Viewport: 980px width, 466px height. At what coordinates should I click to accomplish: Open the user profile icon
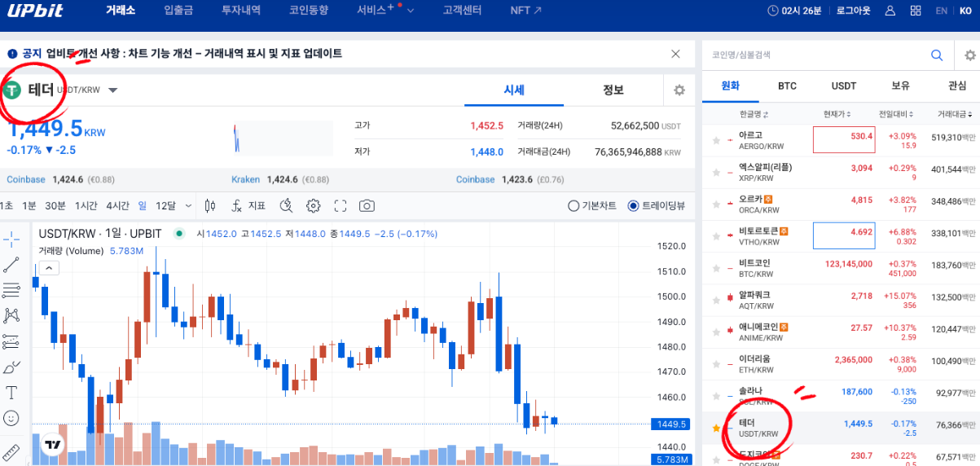click(x=890, y=11)
